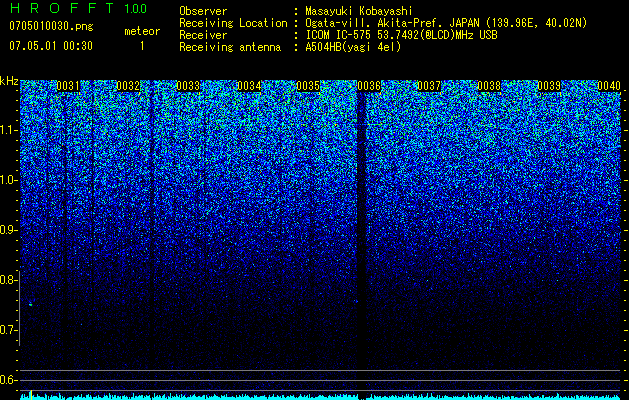Click the 1.0 kHz axis label
This screenshot has width=629, height=400.
[x=8, y=180]
